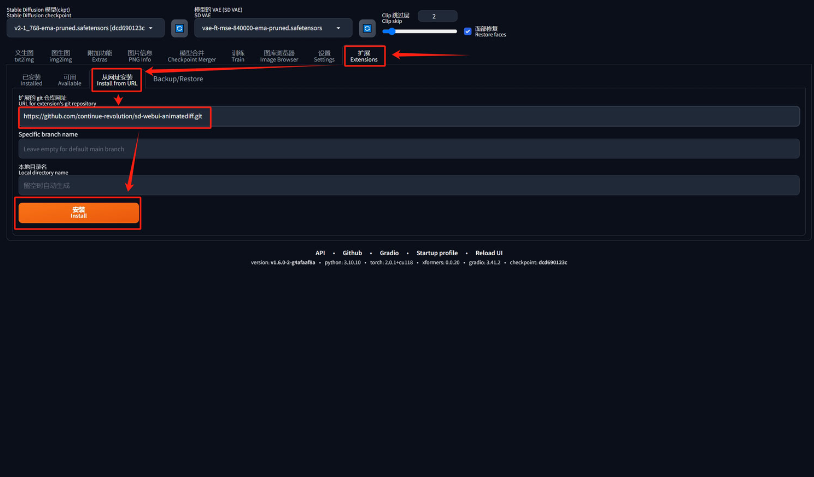
Task: Adjust the Clip skip slider
Action: pyautogui.click(x=420, y=31)
